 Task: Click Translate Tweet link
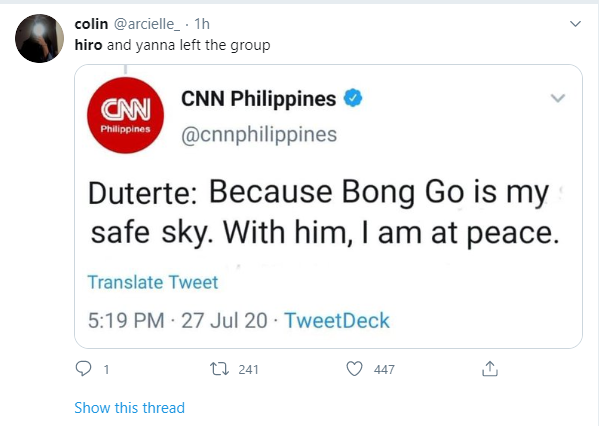(x=152, y=282)
